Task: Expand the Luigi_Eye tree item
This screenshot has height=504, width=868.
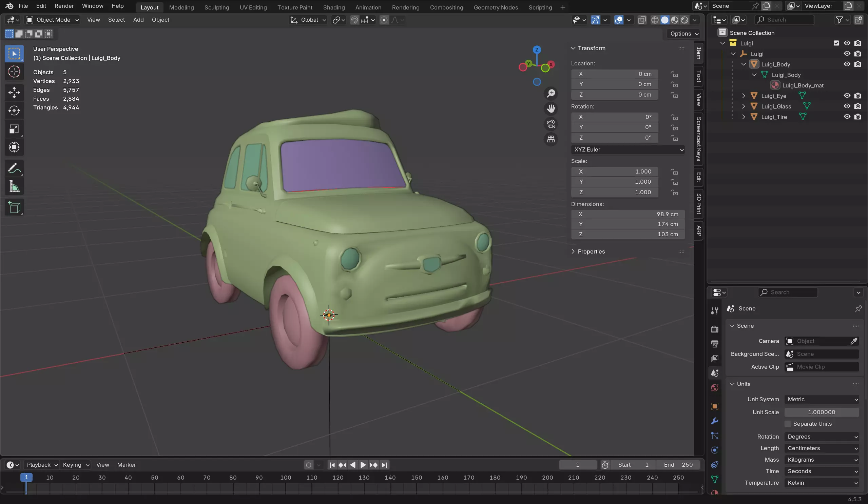Action: point(743,96)
